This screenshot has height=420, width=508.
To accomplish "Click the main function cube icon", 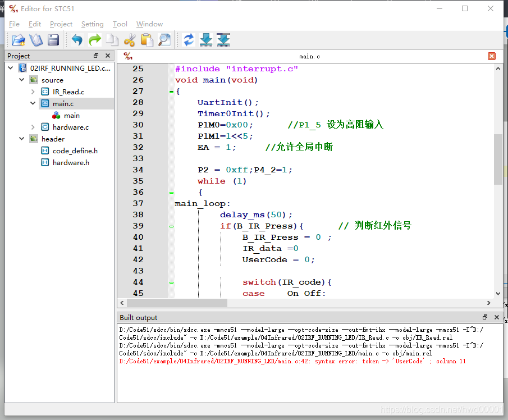I will (x=56, y=115).
